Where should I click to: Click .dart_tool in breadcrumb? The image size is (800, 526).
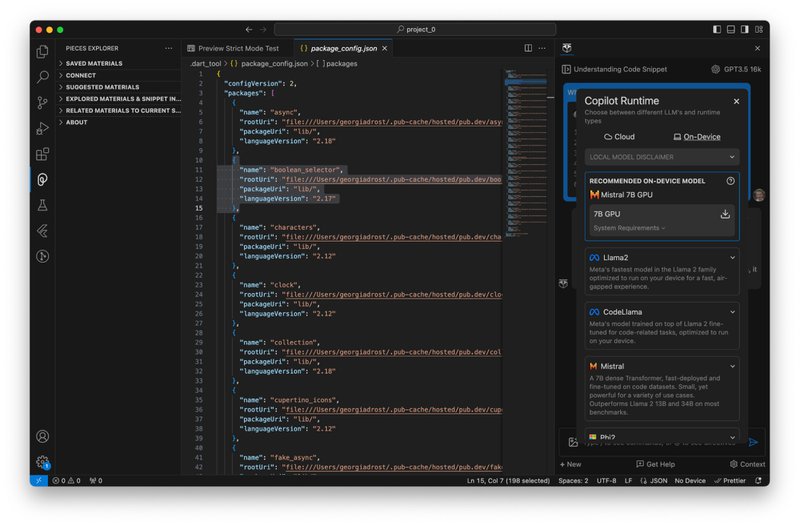click(x=206, y=64)
